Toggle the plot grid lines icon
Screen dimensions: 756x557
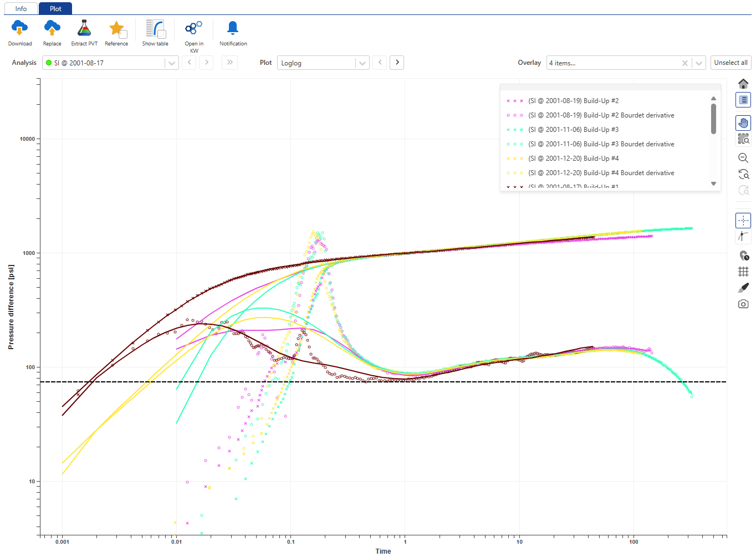(x=743, y=272)
